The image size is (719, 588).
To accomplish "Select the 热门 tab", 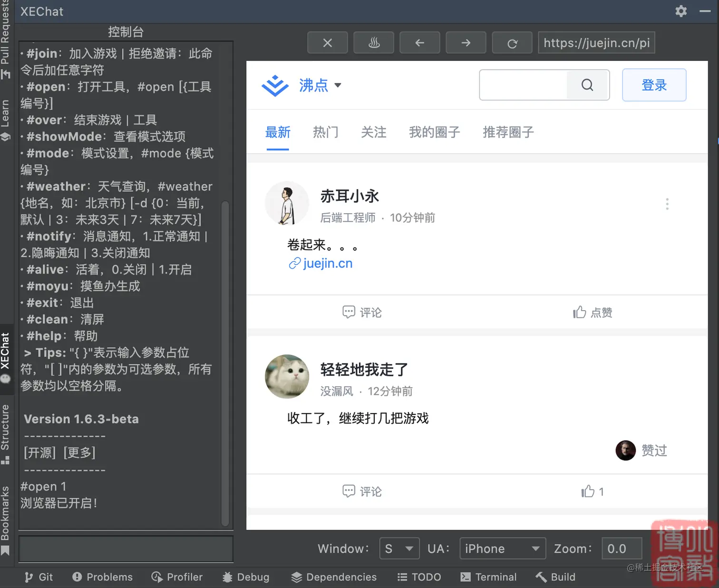I will 326,132.
